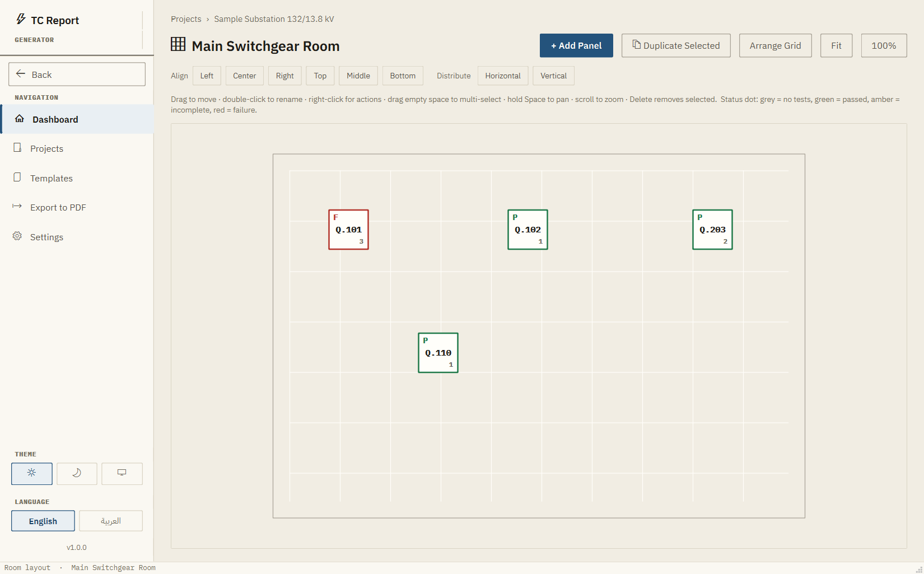This screenshot has height=574, width=924.
Task: Click the Dashboard home icon
Action: (20, 119)
